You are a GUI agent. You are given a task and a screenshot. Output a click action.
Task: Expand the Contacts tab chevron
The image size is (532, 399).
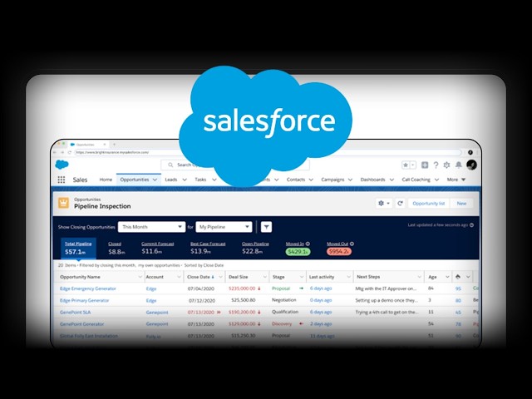click(x=311, y=180)
